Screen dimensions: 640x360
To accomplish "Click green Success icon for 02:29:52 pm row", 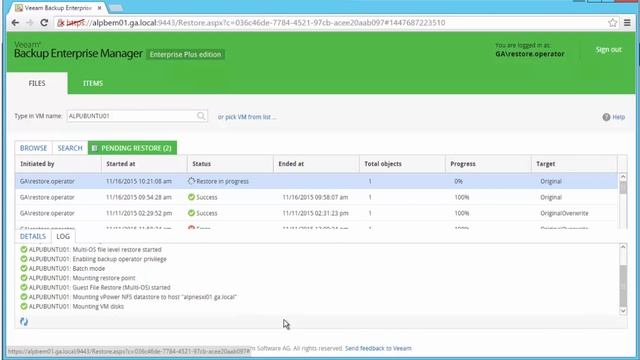I will point(191,213).
